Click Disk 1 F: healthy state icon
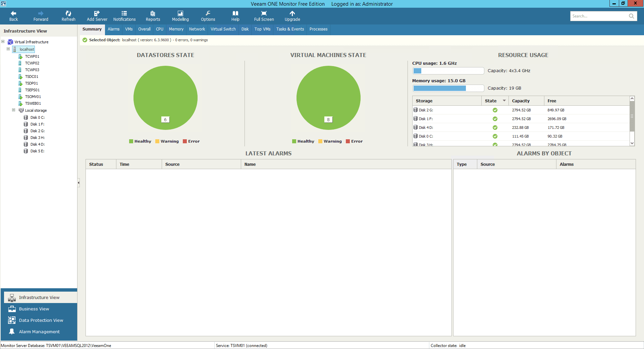This screenshot has height=349, width=644. point(495,119)
